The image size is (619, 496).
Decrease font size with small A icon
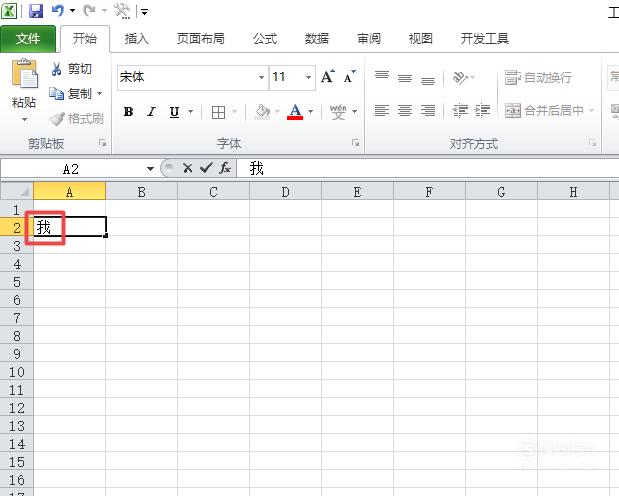[349, 77]
